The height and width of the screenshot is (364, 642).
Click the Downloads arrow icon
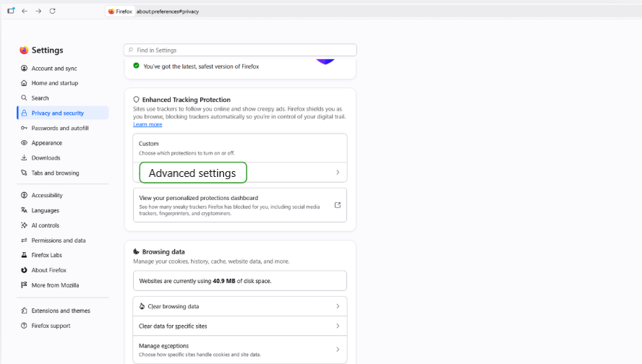(x=24, y=158)
